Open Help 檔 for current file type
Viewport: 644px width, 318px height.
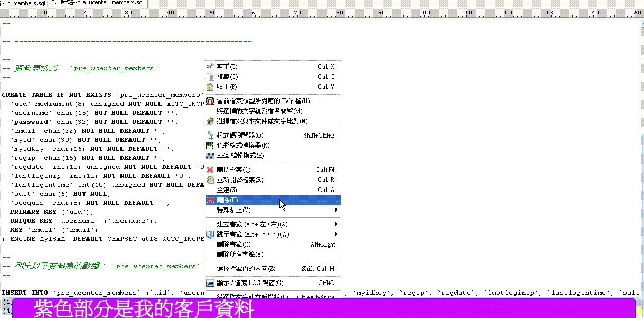[273, 101]
